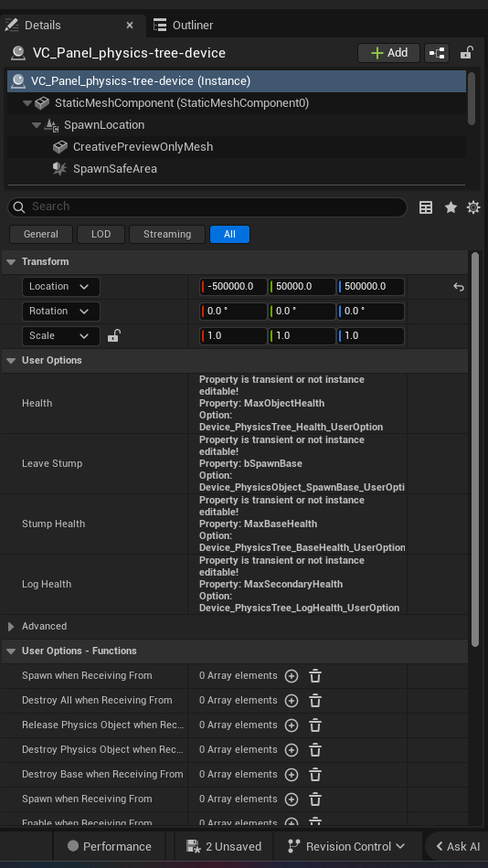Click the Stump Health property label
The height and width of the screenshot is (868, 488).
(x=53, y=524)
